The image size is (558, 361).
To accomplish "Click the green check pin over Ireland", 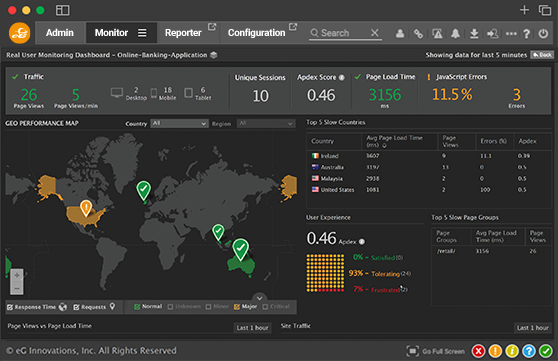I will click(x=144, y=190).
